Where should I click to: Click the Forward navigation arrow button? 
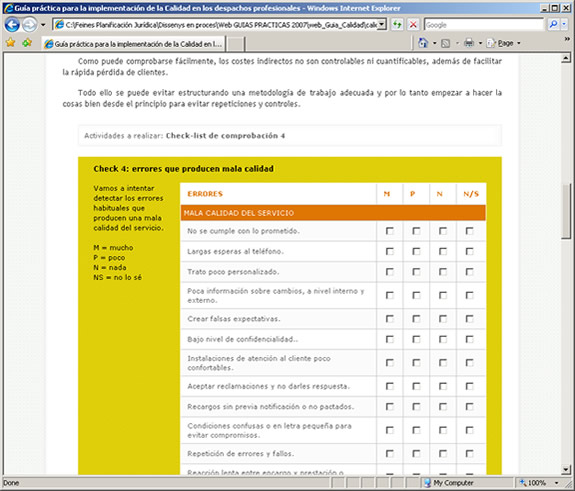(30, 25)
